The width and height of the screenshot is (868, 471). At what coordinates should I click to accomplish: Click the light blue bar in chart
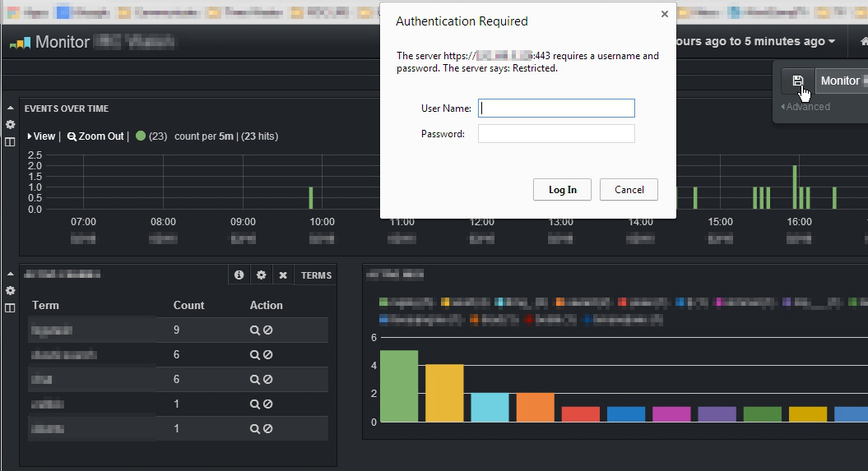[490, 408]
